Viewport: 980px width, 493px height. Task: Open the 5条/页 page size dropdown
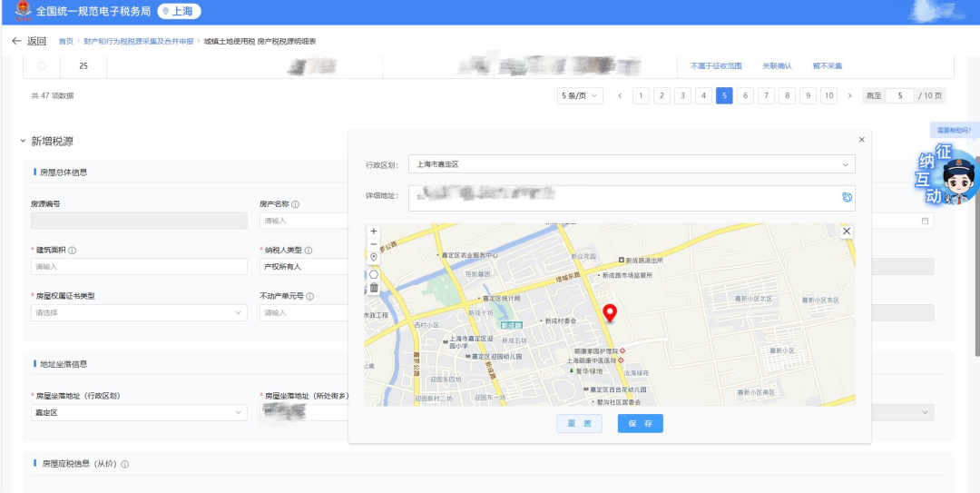pyautogui.click(x=580, y=95)
